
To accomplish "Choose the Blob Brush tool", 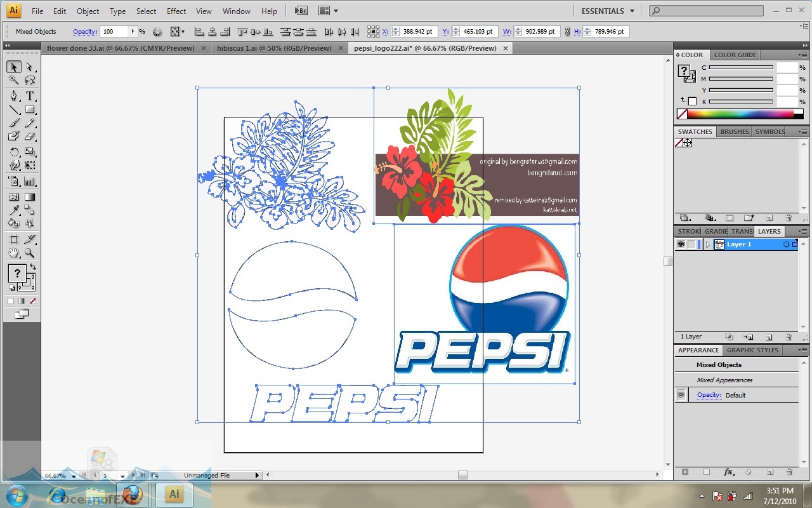I will point(13,136).
